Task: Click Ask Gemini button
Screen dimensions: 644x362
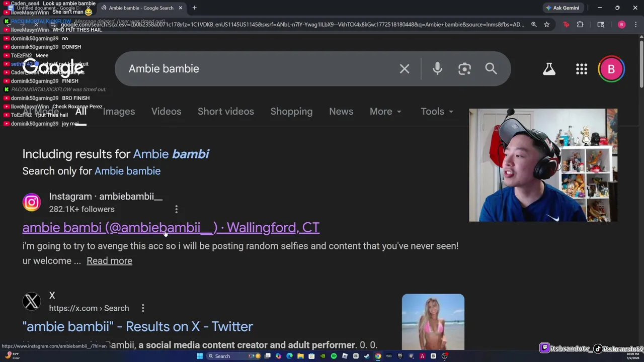Action: (x=562, y=8)
